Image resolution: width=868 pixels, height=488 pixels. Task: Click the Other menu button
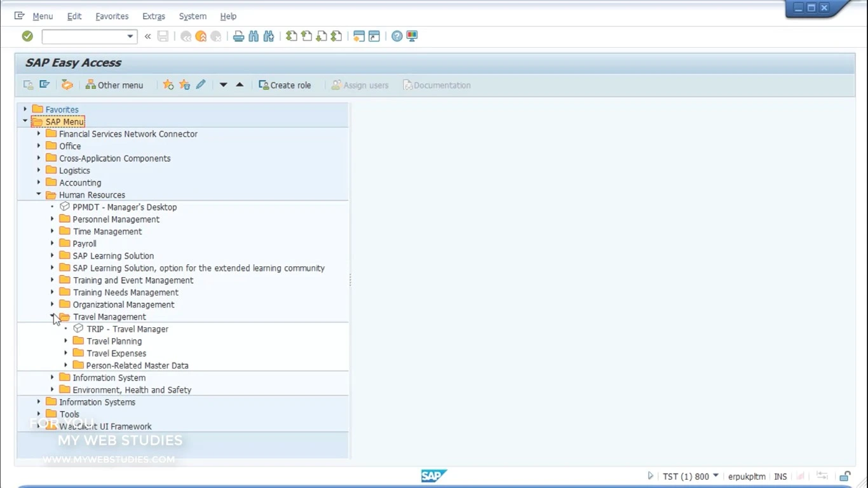[x=114, y=85]
